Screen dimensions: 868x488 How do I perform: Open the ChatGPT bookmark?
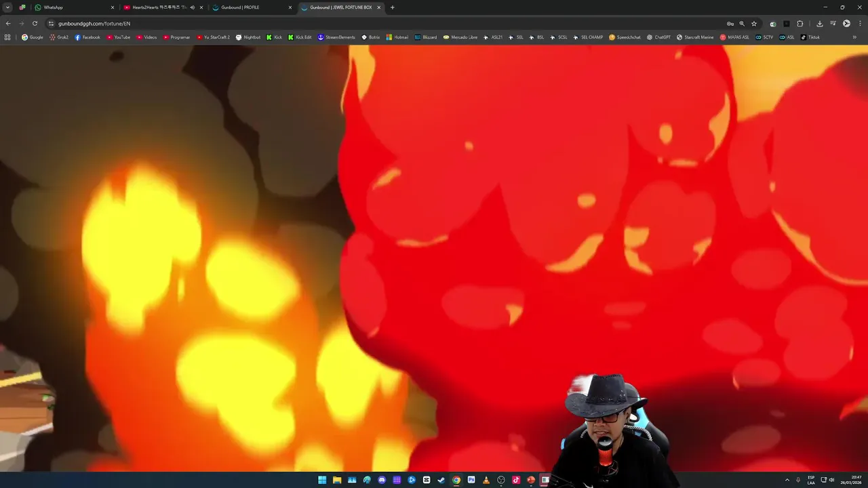coord(658,37)
